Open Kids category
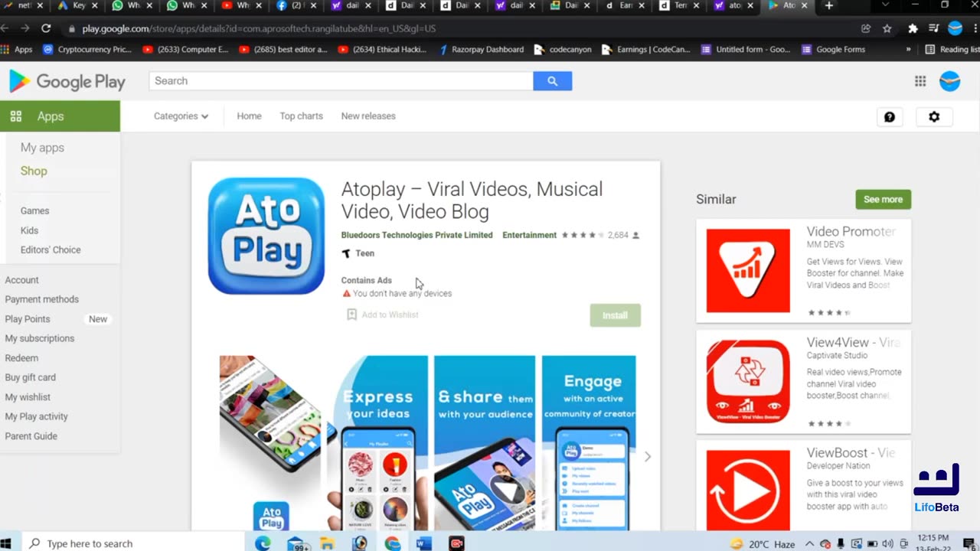 [29, 230]
